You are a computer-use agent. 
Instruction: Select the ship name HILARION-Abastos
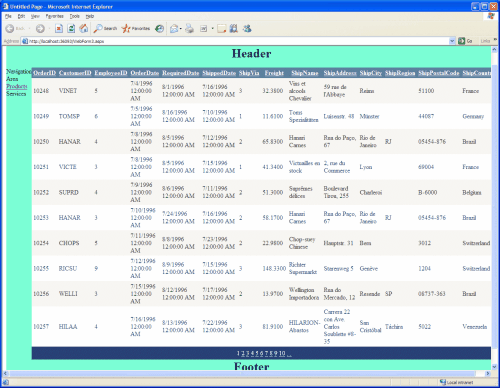click(304, 326)
